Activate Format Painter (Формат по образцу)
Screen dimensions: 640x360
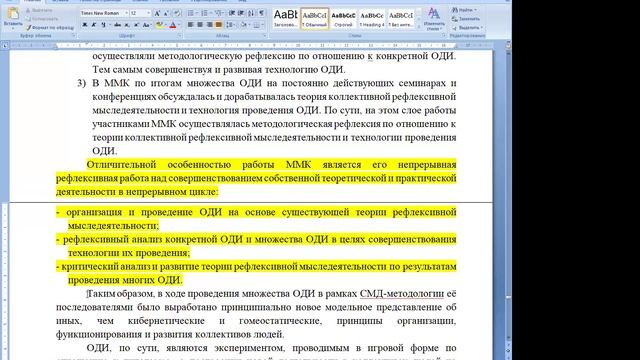point(50,28)
